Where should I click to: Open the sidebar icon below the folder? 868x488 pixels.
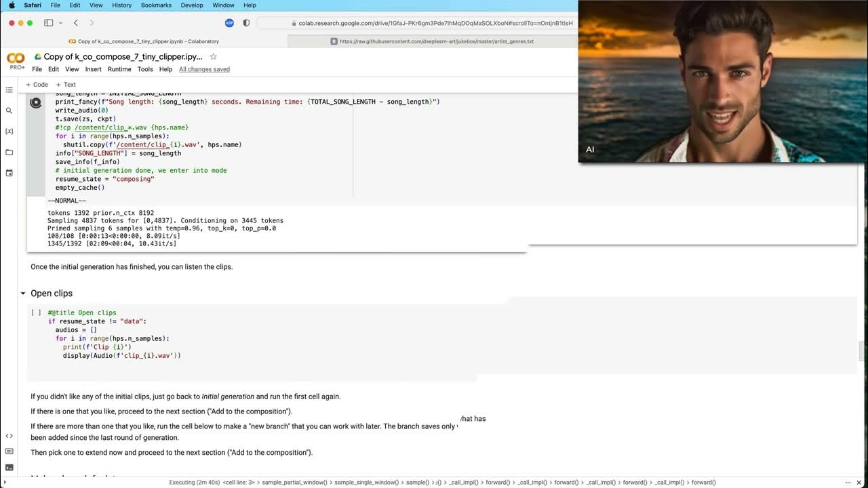click(9, 173)
